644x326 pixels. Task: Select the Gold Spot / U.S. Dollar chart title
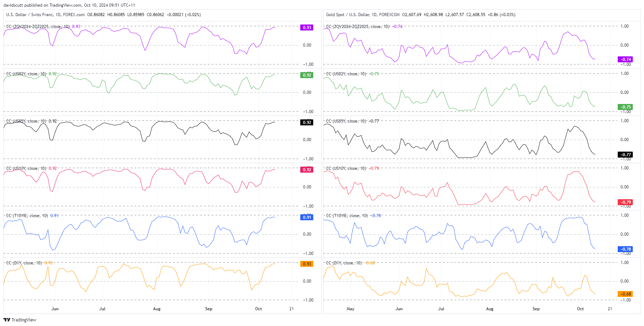click(363, 15)
